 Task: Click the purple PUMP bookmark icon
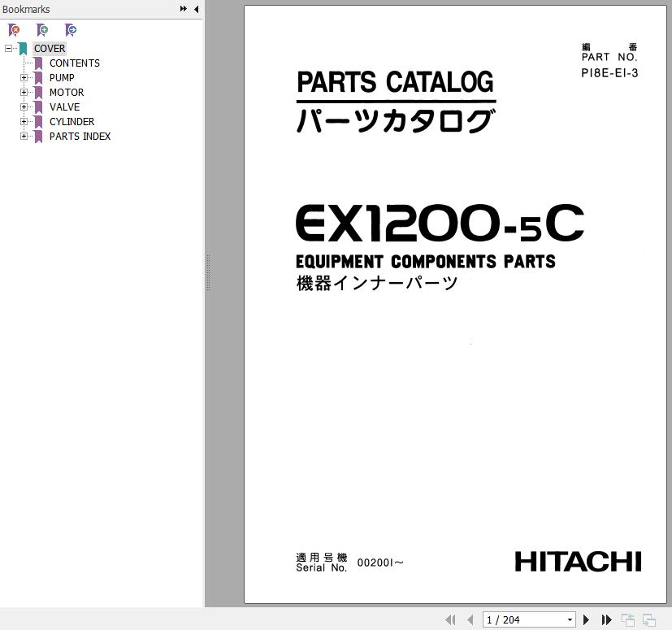pyautogui.click(x=38, y=77)
